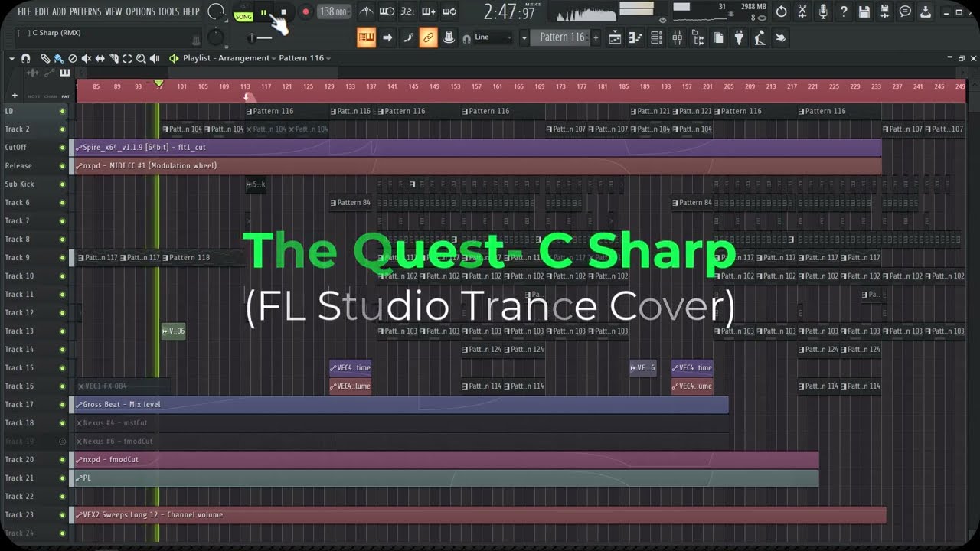Click the master volume knob

217,11
